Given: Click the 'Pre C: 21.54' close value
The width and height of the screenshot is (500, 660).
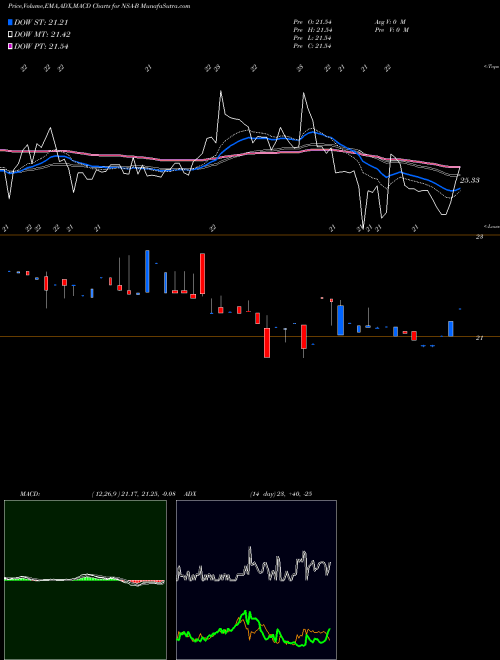Looking at the screenshot, I should [313, 46].
